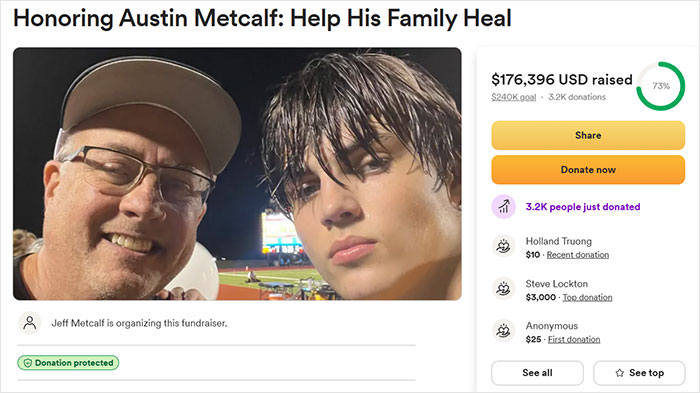Open the See top donations button

(x=639, y=373)
